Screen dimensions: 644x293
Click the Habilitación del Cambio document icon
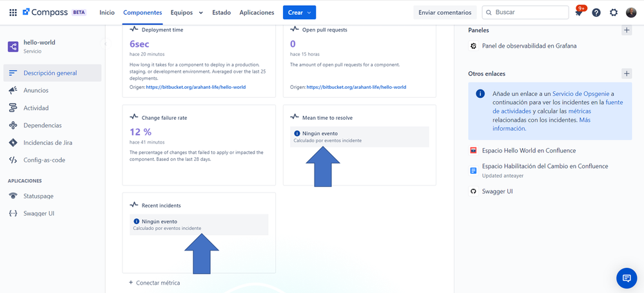[x=473, y=170]
